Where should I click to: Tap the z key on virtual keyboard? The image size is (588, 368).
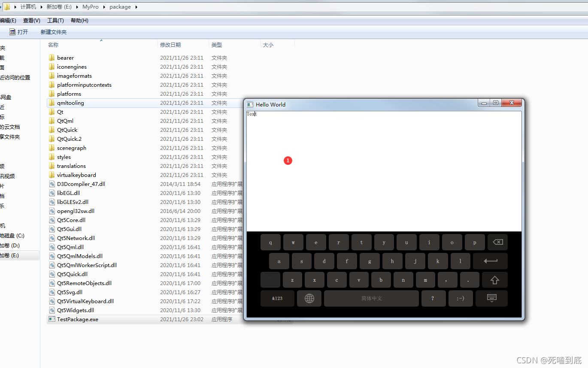point(292,280)
